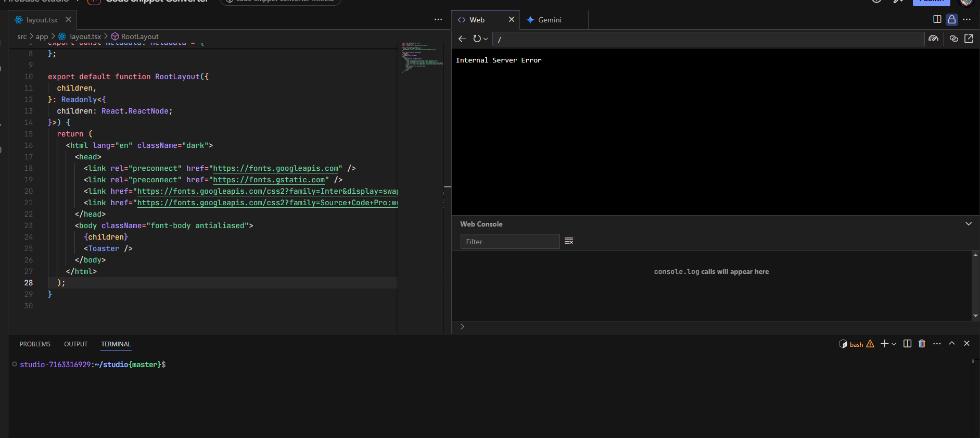Click the back arrow in the web preview
The height and width of the screenshot is (438, 980).
click(x=462, y=39)
